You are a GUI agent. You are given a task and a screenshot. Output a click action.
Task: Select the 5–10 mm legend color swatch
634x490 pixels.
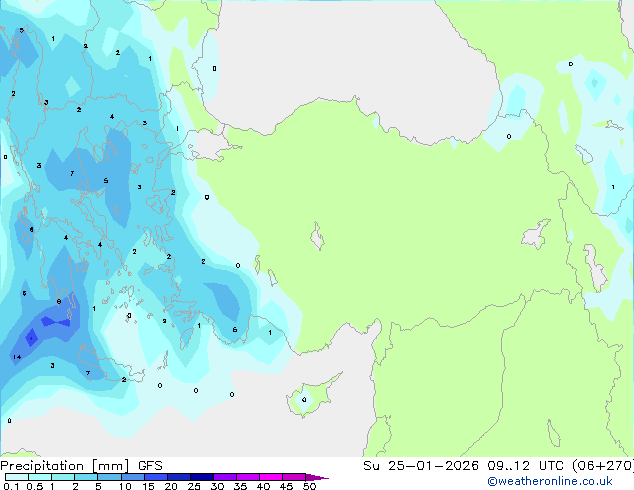[109, 477]
